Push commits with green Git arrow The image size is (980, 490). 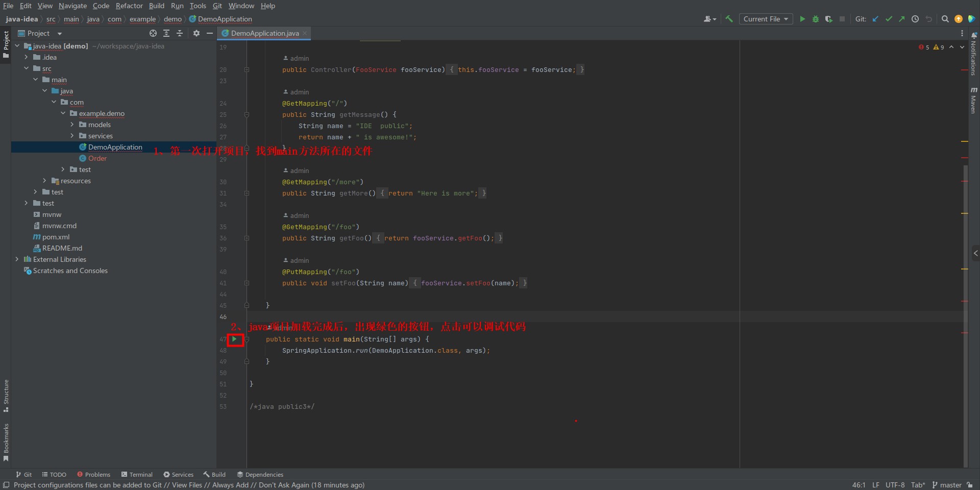902,19
